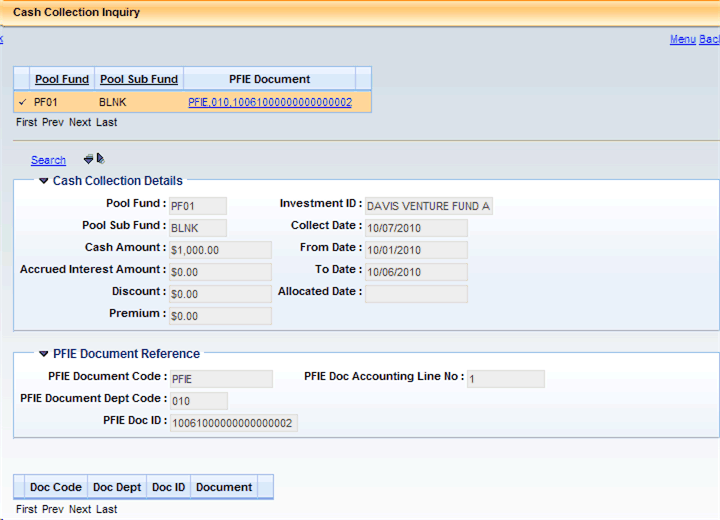Collapse the PFIE Document Reference section
Image resolution: width=720 pixels, height=520 pixels.
(x=44, y=354)
